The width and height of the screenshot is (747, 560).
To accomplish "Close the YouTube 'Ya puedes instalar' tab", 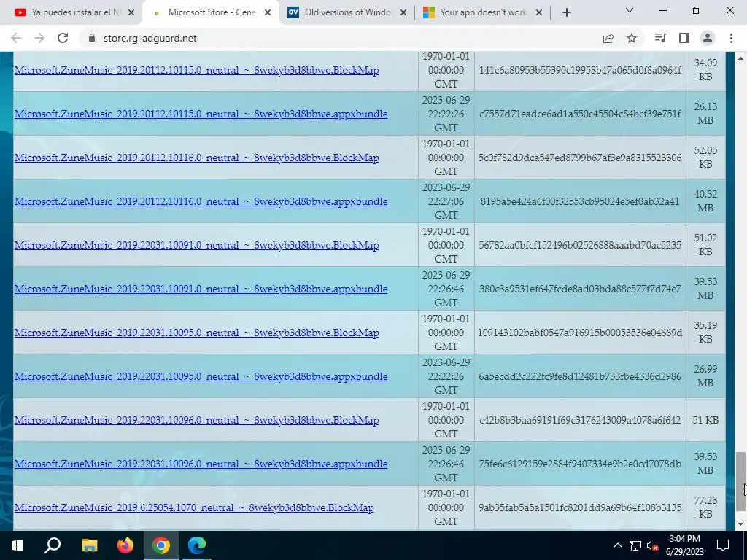I will click(131, 13).
